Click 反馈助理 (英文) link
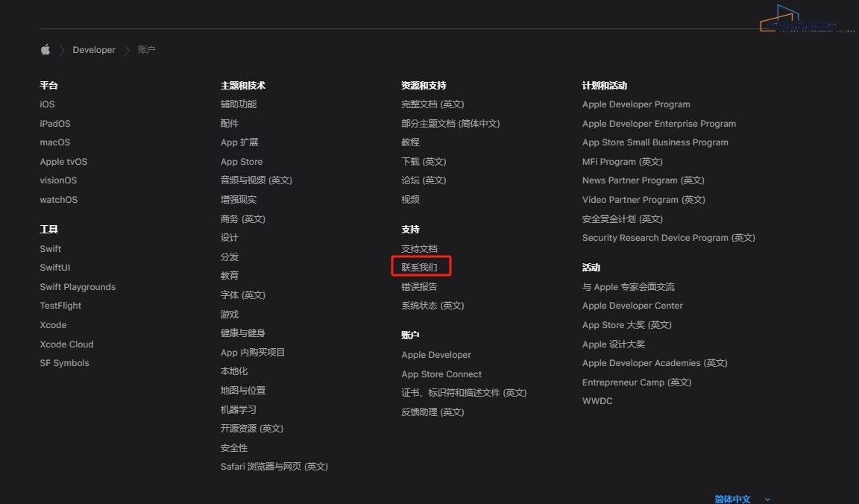This screenshot has height=504, width=859. (x=432, y=412)
